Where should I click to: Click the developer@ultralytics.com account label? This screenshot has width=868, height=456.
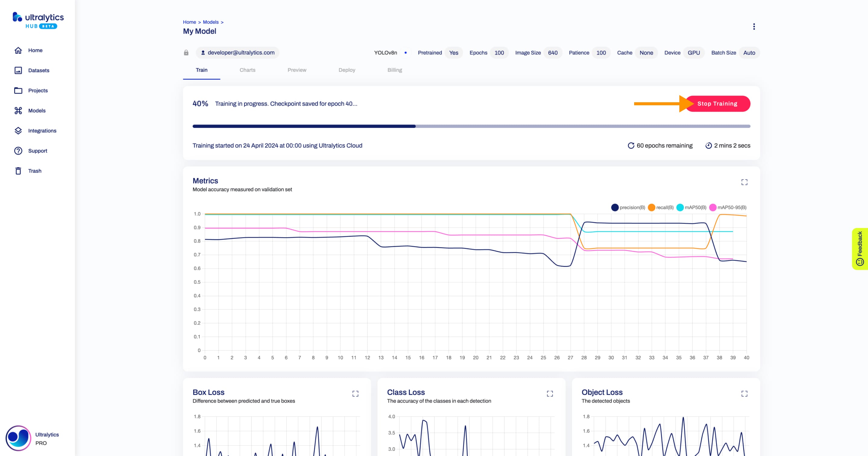237,52
